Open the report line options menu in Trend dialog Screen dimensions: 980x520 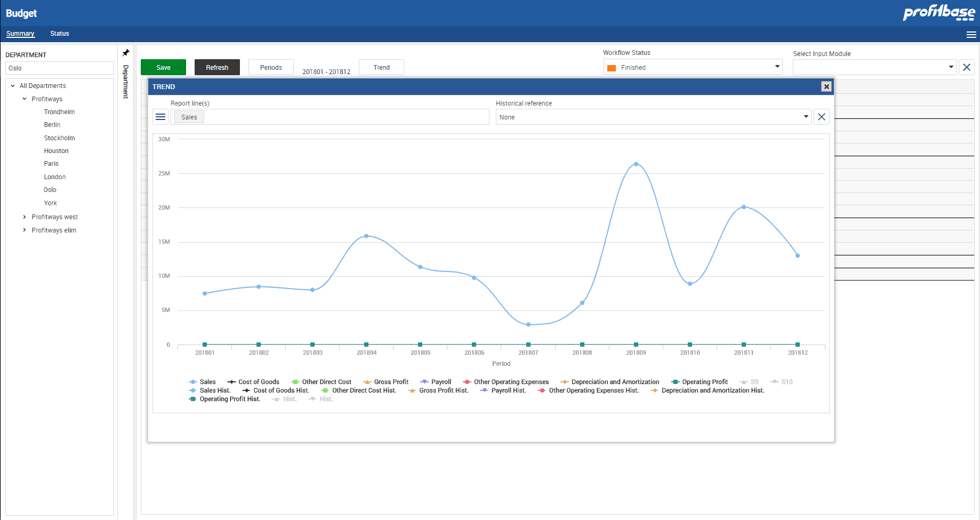tap(160, 117)
